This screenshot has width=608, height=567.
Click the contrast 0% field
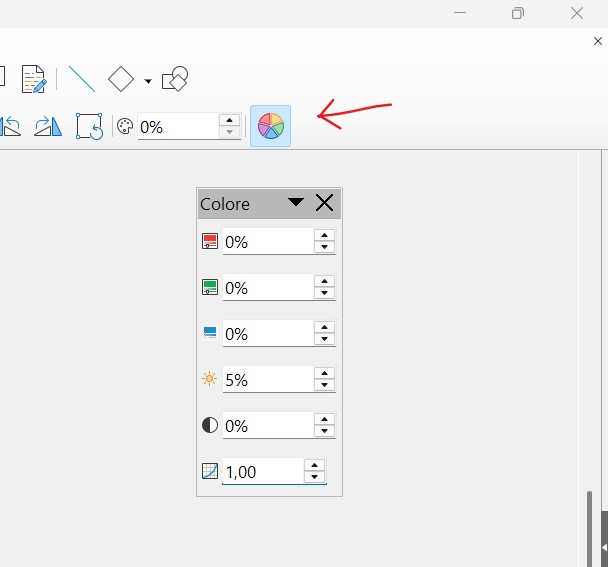click(x=268, y=425)
